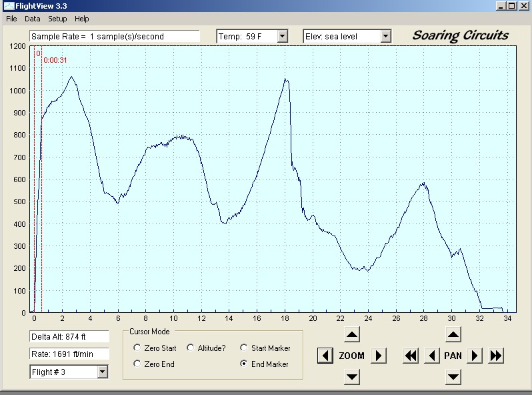The width and height of the screenshot is (532, 395).
Task: Click the PAN up arrow button
Action: point(453,335)
